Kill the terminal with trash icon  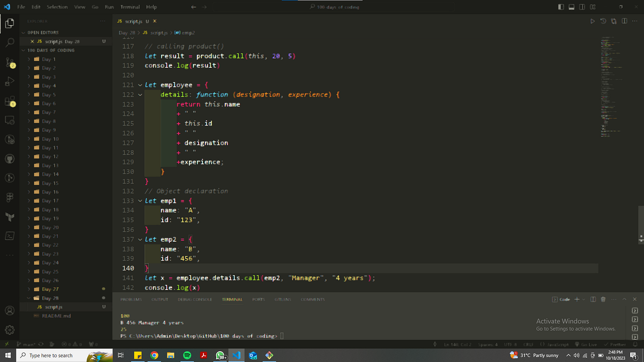pos(603,299)
